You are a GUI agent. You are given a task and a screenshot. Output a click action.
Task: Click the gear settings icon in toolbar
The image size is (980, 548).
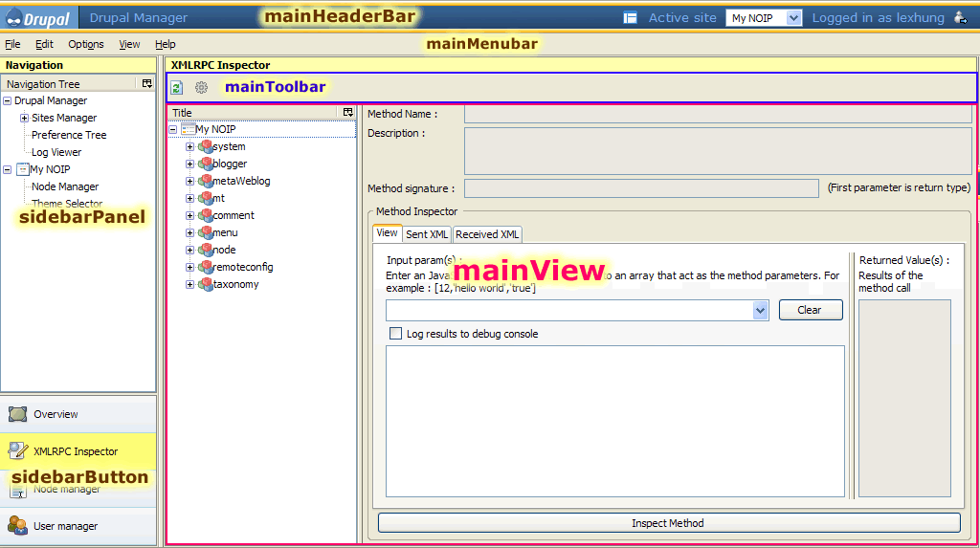click(201, 88)
